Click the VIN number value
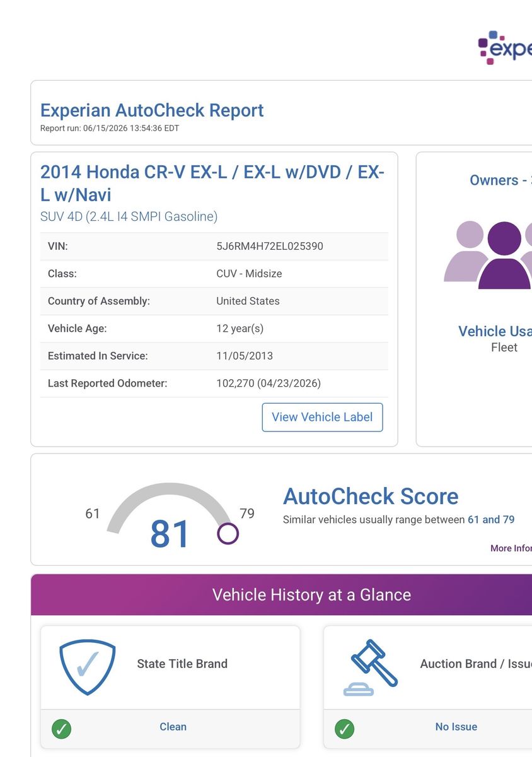532x757 pixels. [x=270, y=246]
